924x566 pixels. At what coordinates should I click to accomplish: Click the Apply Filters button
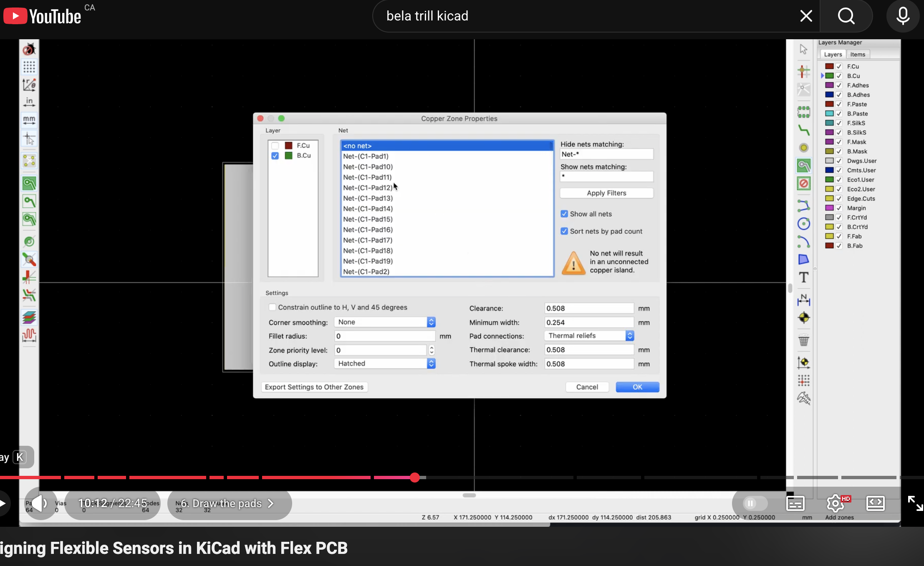point(606,193)
